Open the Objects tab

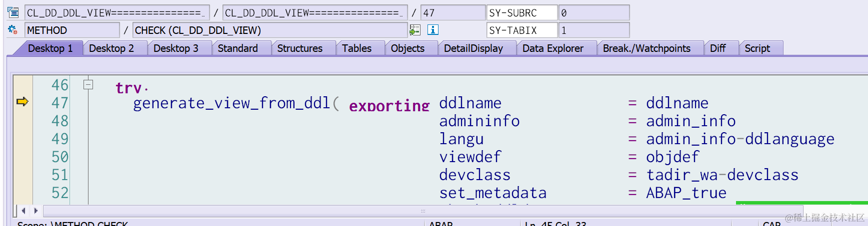[x=407, y=48]
